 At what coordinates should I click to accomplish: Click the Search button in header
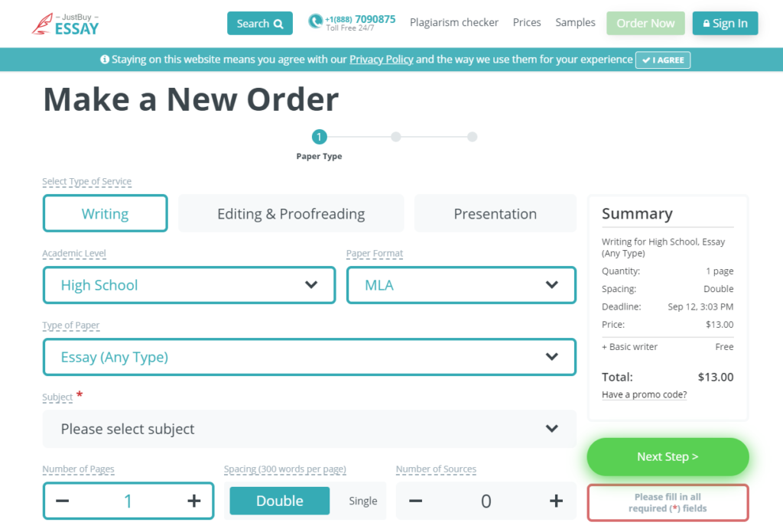pyautogui.click(x=260, y=24)
